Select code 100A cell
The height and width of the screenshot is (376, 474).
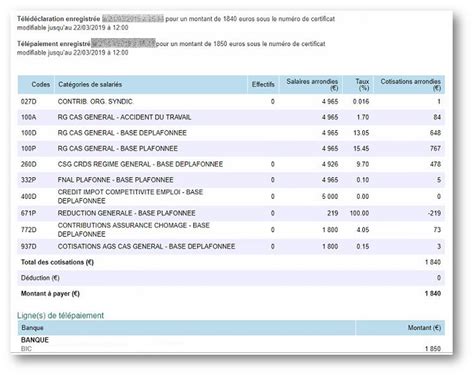point(28,117)
